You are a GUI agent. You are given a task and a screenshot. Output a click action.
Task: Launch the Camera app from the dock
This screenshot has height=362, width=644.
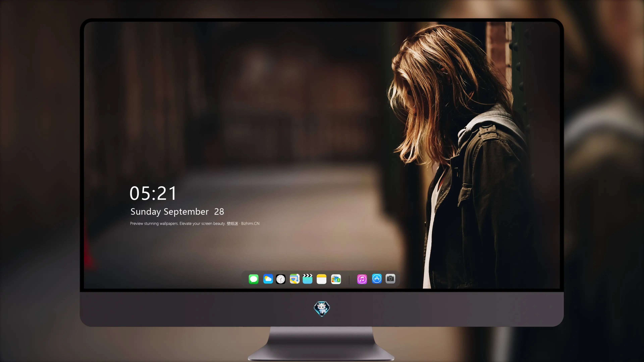point(390,279)
